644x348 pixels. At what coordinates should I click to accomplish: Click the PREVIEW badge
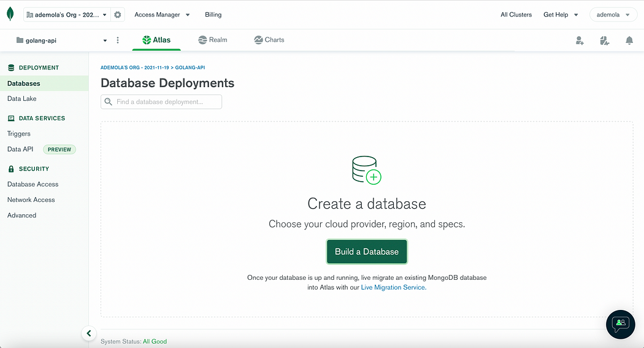(x=59, y=150)
